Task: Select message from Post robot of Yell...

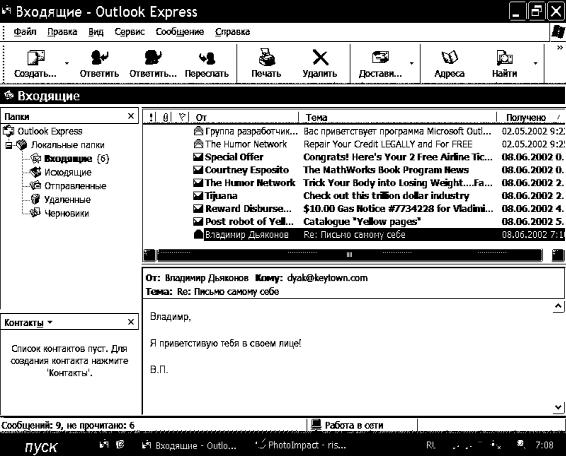Action: click(354, 222)
